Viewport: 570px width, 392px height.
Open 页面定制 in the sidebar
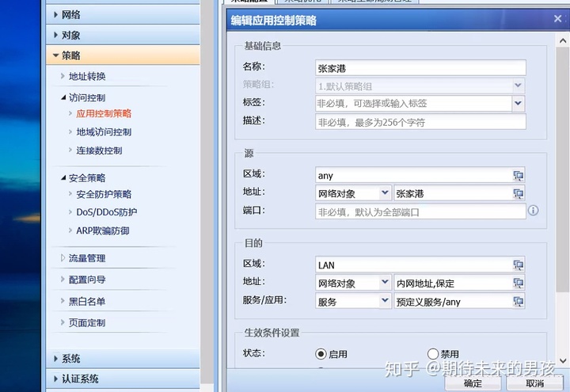pos(87,322)
